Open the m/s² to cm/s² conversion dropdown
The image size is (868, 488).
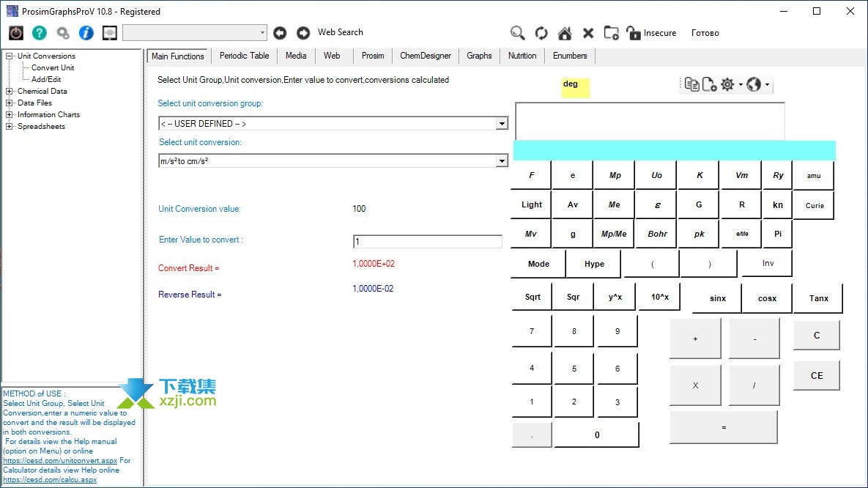[x=502, y=161]
